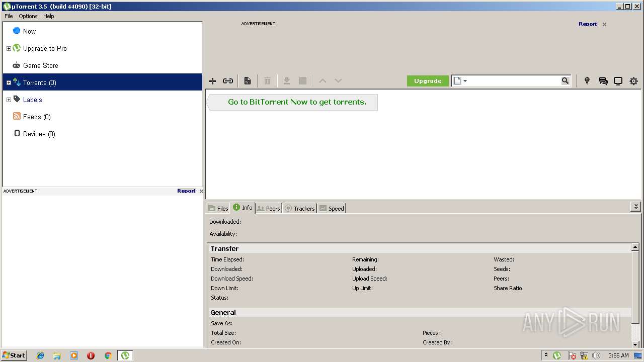Collapse the detail pane with chevron button
644x362 pixels.
(636, 207)
